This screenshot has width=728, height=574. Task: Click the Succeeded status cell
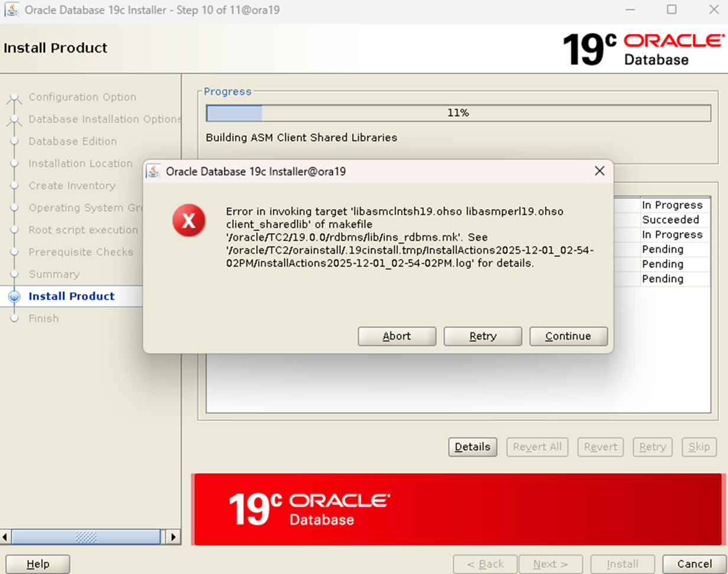click(675, 220)
